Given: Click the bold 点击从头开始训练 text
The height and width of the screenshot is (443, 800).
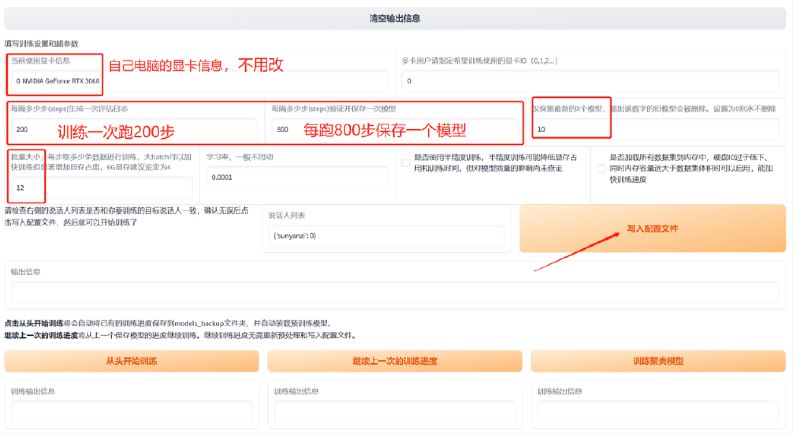Looking at the screenshot, I should tap(34, 324).
